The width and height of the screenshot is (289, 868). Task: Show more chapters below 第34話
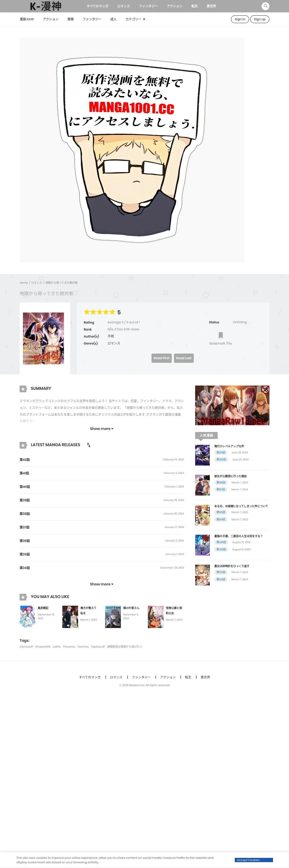(x=102, y=584)
